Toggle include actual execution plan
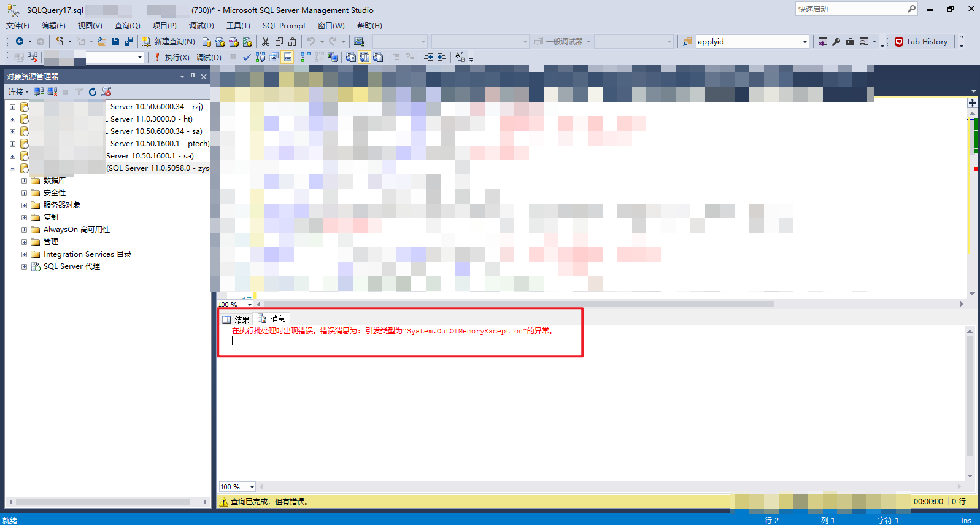 click(305, 57)
